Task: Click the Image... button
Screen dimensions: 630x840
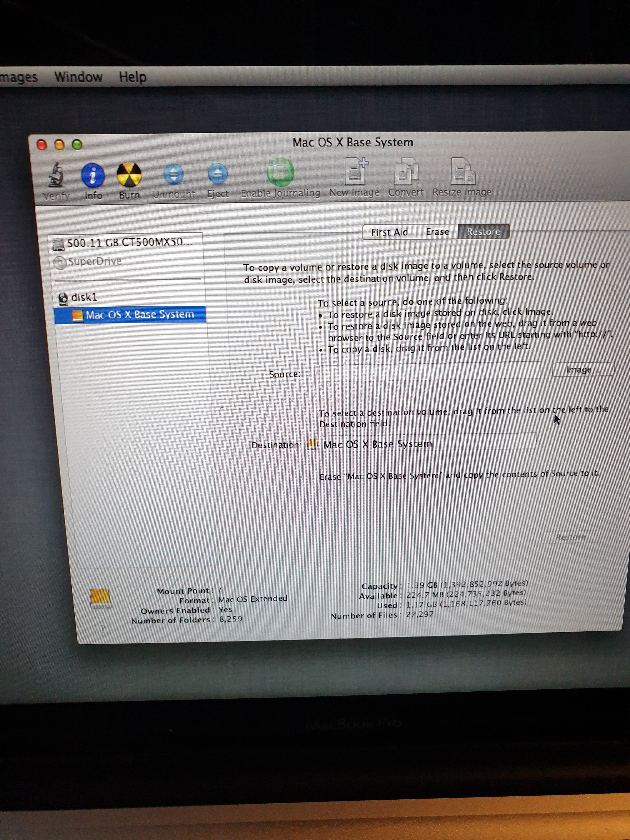Action: click(583, 370)
